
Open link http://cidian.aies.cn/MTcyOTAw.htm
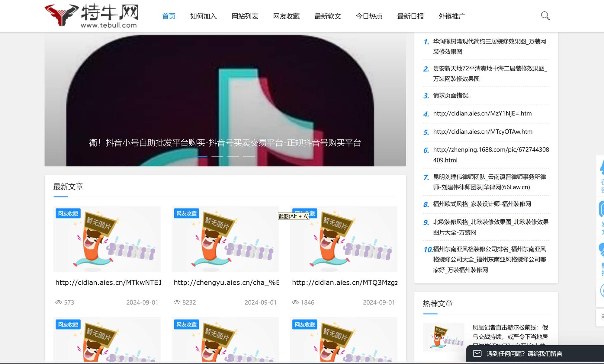pos(483,132)
